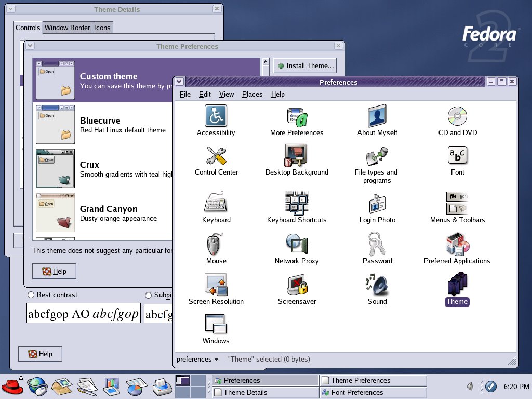Switch to the Window Border tab
Screen dimensions: 532x399
[67, 28]
